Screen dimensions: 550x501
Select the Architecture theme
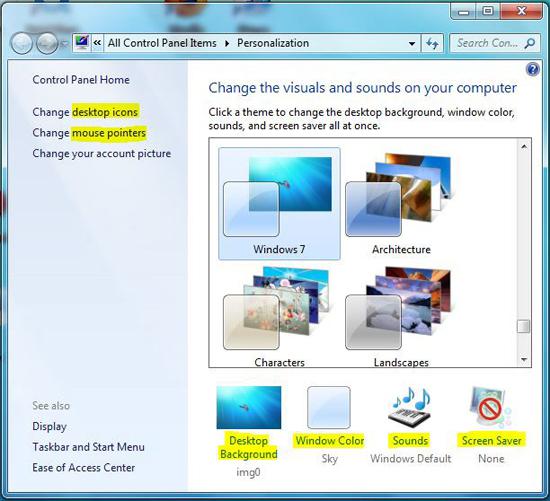point(401,203)
